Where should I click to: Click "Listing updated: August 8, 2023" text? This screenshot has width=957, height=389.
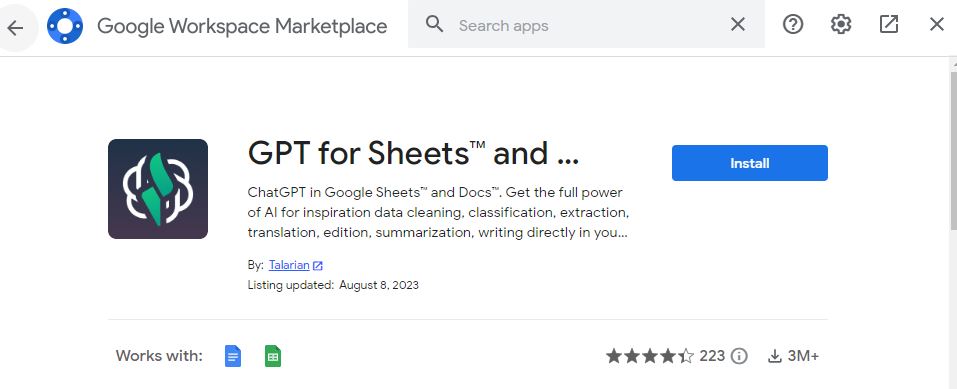coord(333,285)
